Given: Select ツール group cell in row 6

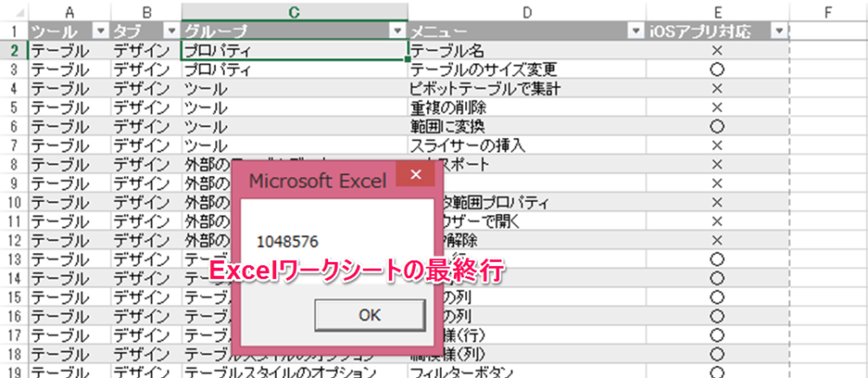Looking at the screenshot, I should tap(294, 127).
